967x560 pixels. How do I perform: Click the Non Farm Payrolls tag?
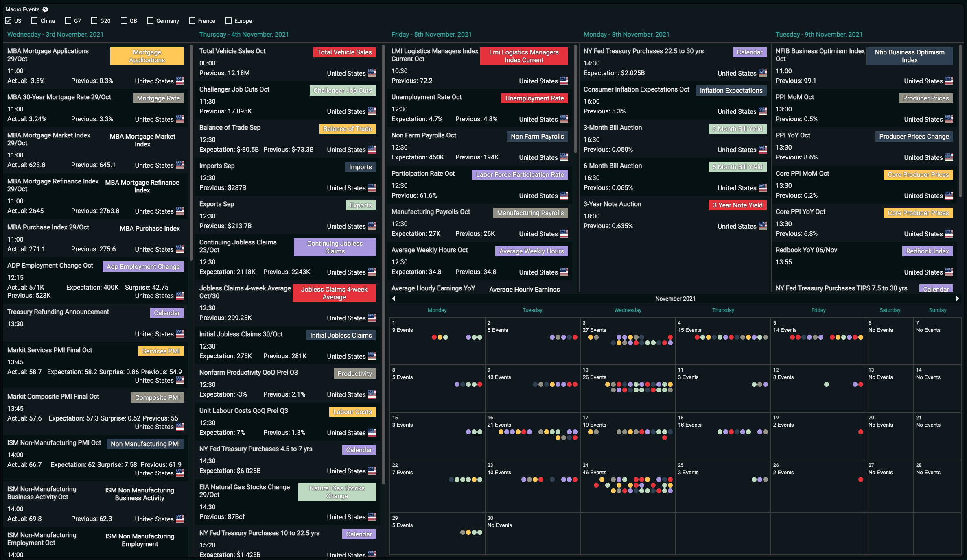(537, 137)
